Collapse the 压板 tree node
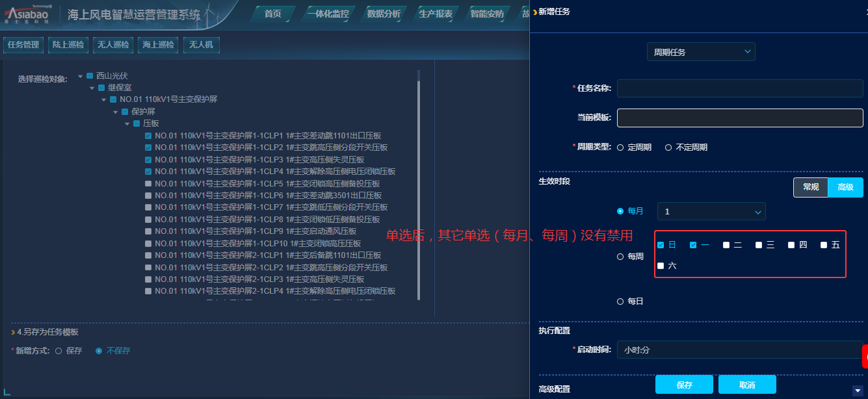This screenshot has width=868, height=399. (127, 123)
